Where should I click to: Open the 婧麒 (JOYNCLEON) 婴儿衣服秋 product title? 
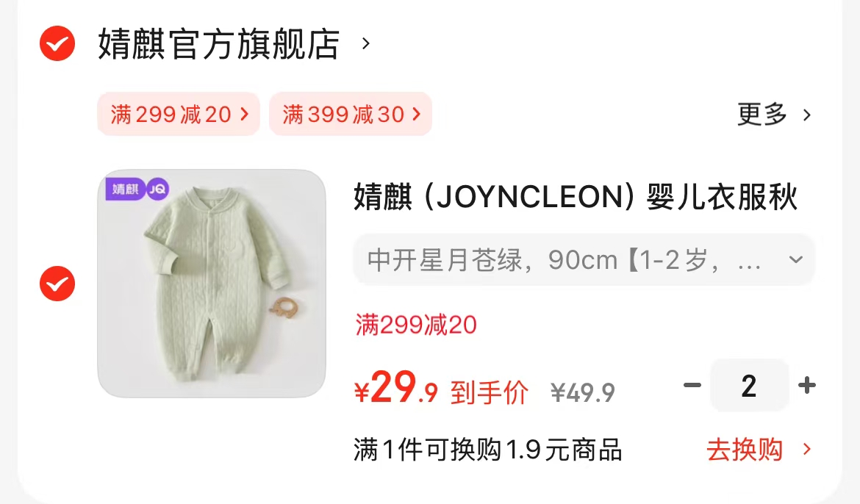pos(576,197)
